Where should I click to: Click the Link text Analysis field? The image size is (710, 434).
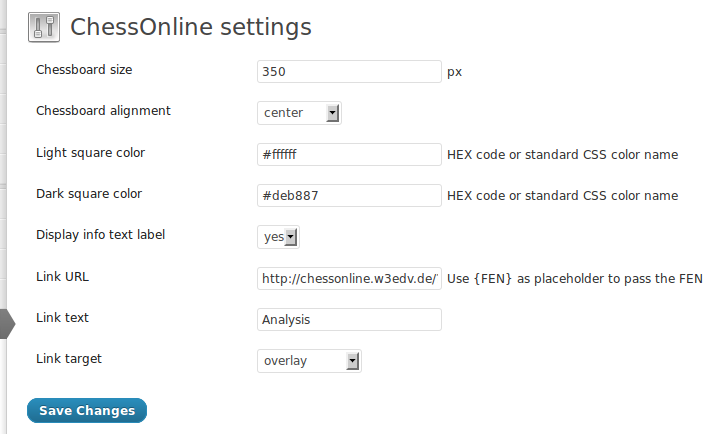click(349, 319)
